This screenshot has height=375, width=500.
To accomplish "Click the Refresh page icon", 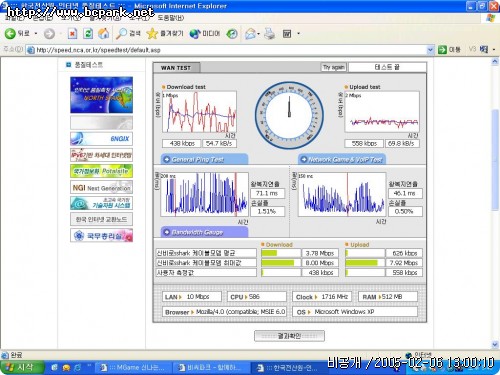I will pyautogui.click(x=88, y=33).
